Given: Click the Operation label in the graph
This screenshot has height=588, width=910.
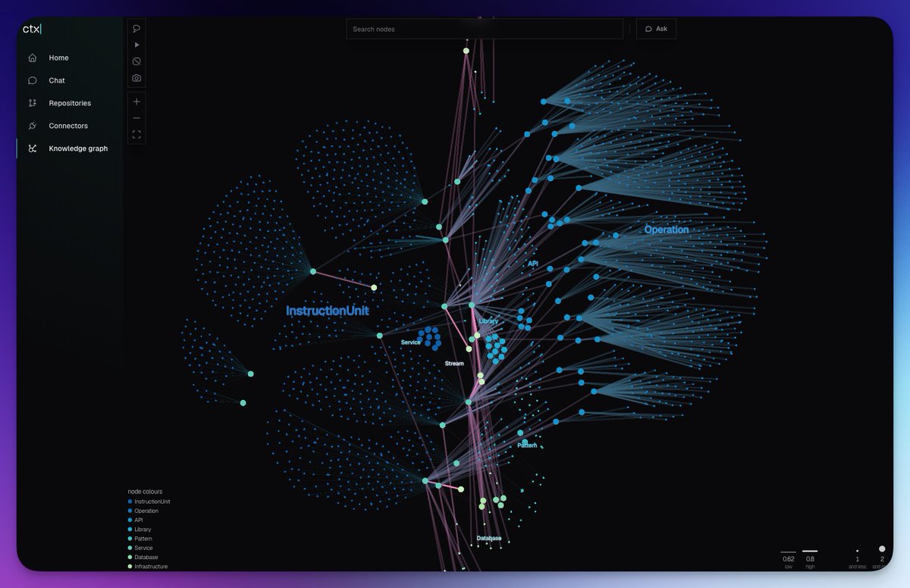Looking at the screenshot, I should coord(667,230).
